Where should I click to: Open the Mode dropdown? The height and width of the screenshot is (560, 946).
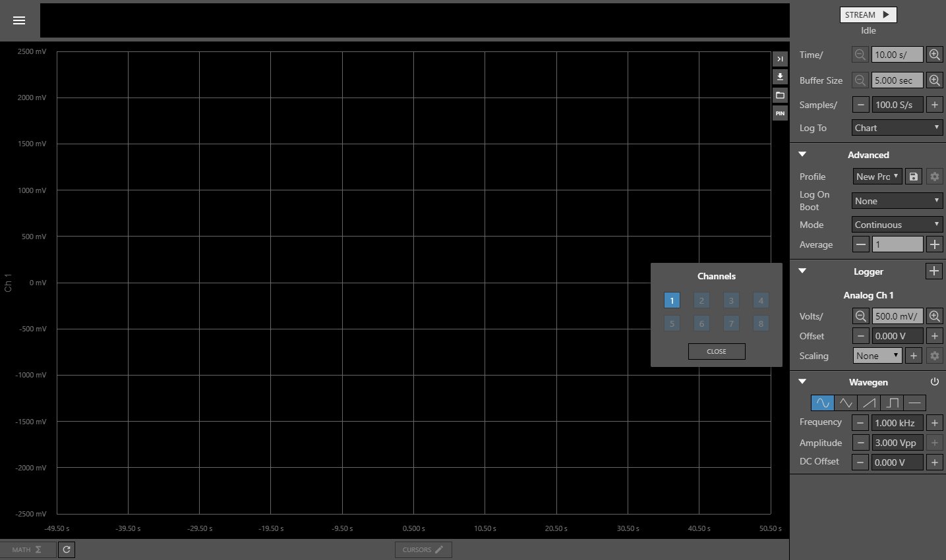click(x=897, y=225)
